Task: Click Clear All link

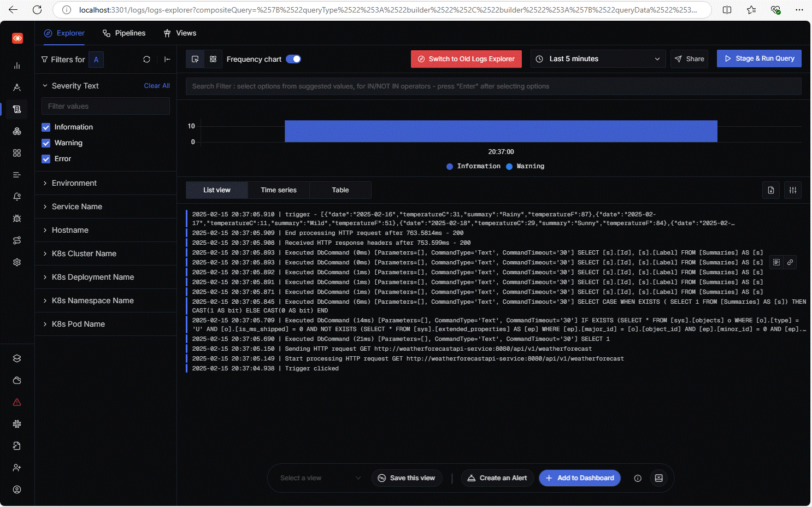Action: pos(157,86)
